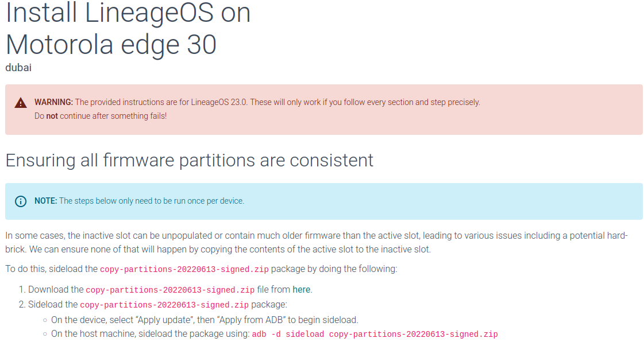Click the info circle icon in the note

point(21,201)
